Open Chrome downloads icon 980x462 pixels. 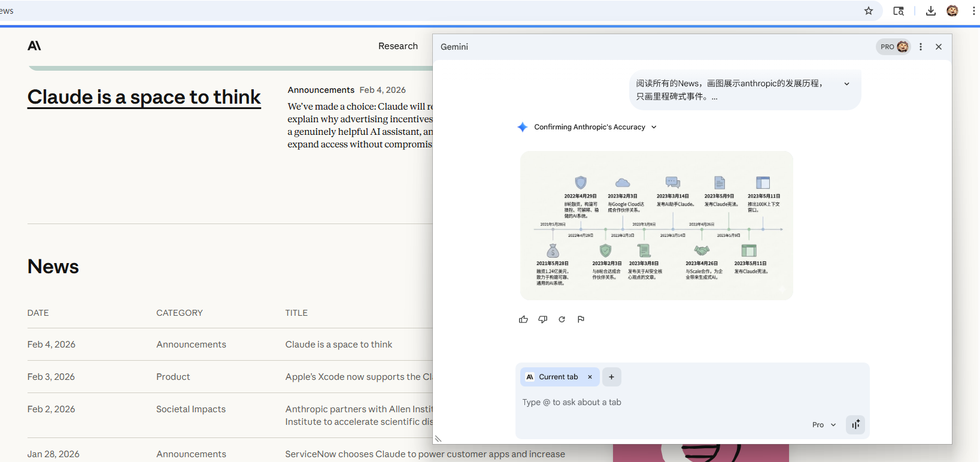931,11
